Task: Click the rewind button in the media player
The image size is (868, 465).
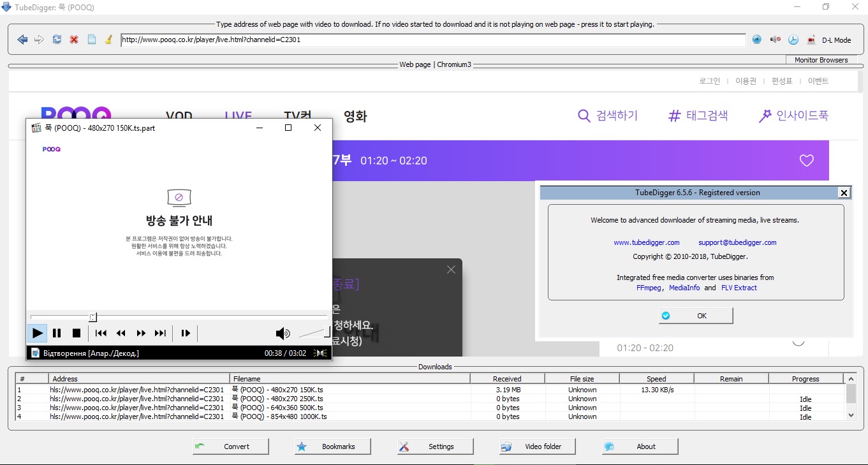Action: pos(121,333)
